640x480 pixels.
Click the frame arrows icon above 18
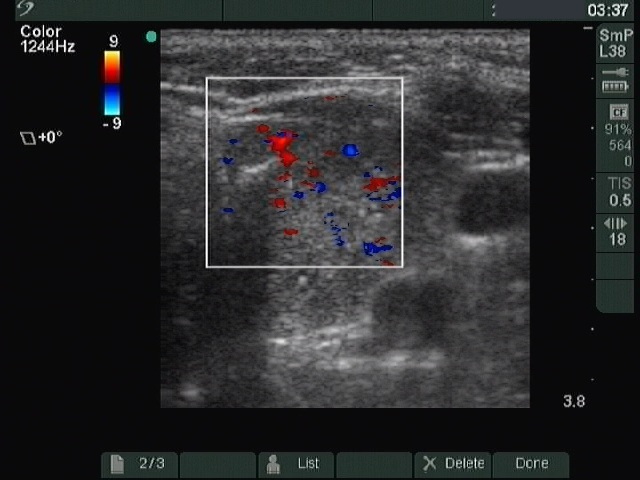[x=615, y=224]
